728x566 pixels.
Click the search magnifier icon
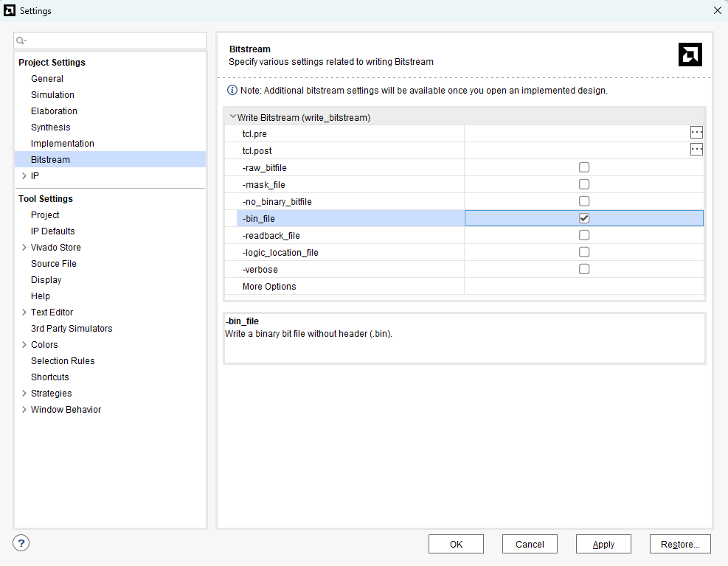point(21,41)
